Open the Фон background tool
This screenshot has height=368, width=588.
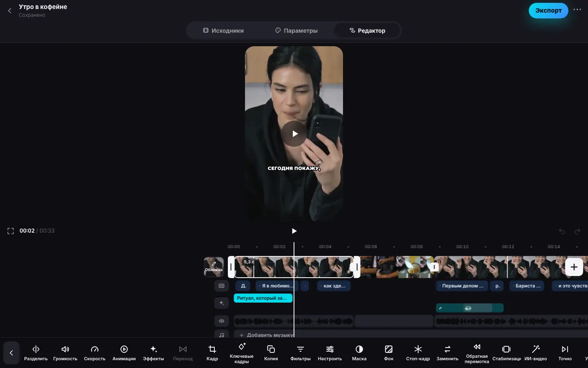[389, 353]
